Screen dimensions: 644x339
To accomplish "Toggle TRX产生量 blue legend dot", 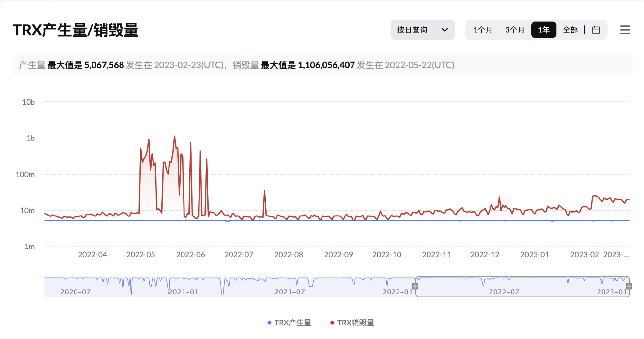I will 270,323.
